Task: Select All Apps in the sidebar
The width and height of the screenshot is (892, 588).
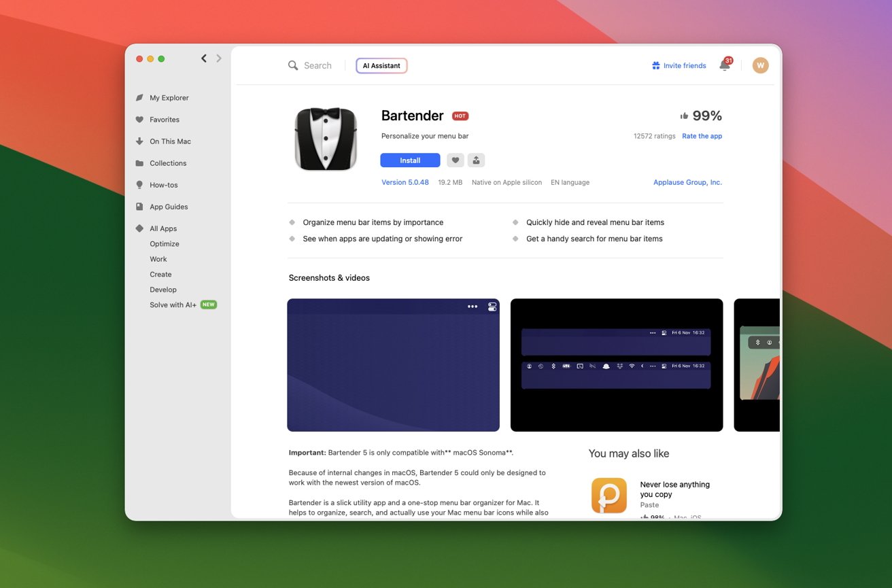Action: (163, 228)
